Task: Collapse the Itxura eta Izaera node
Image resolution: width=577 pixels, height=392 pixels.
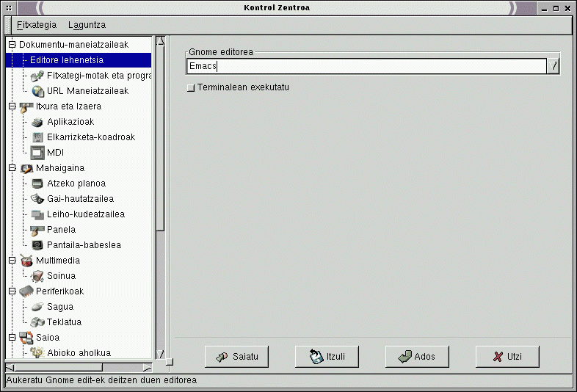Action: point(12,106)
